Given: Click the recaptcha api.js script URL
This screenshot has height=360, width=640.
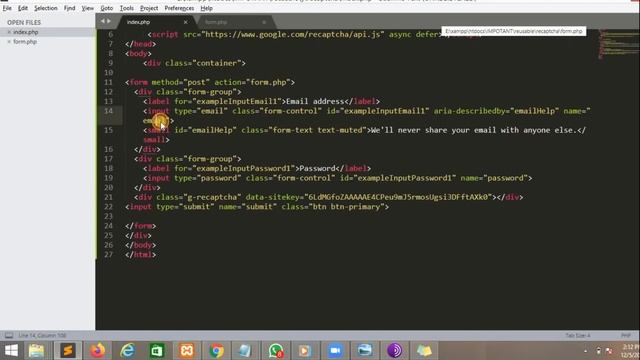Looking at the screenshot, I should click(292, 35).
